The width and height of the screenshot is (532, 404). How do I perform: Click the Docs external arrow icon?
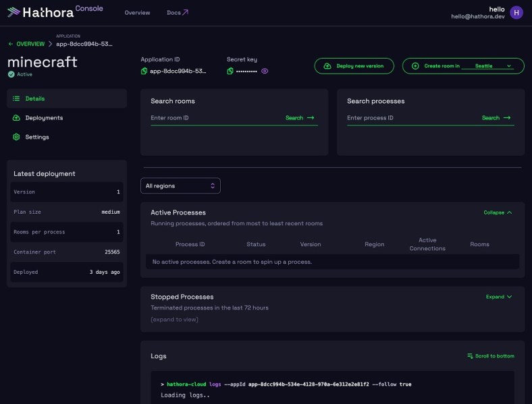pos(185,12)
